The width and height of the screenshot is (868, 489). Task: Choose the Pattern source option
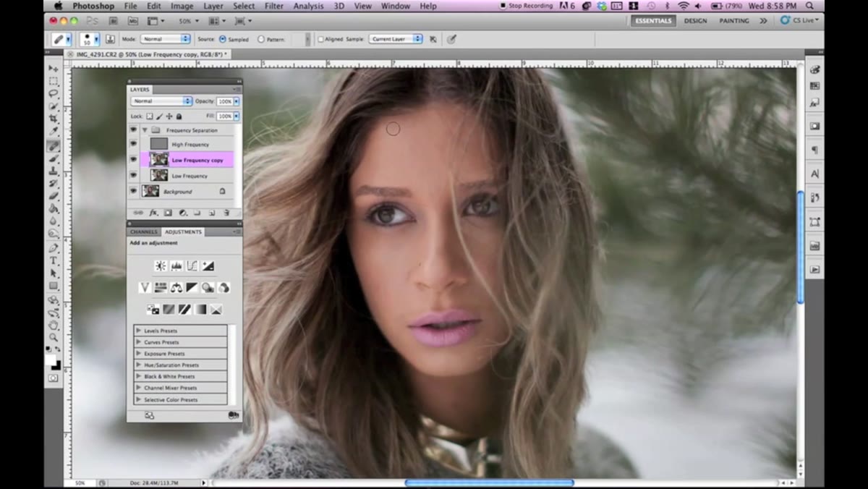(261, 39)
